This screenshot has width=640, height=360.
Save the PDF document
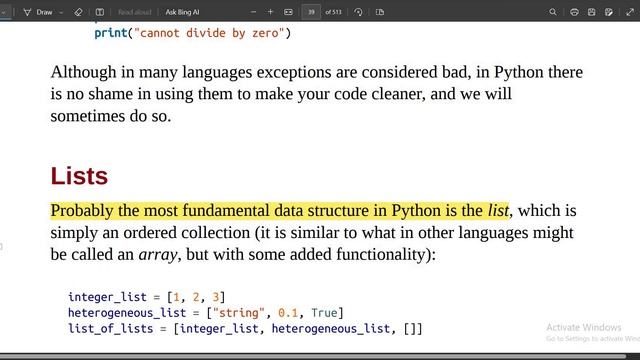(x=591, y=12)
